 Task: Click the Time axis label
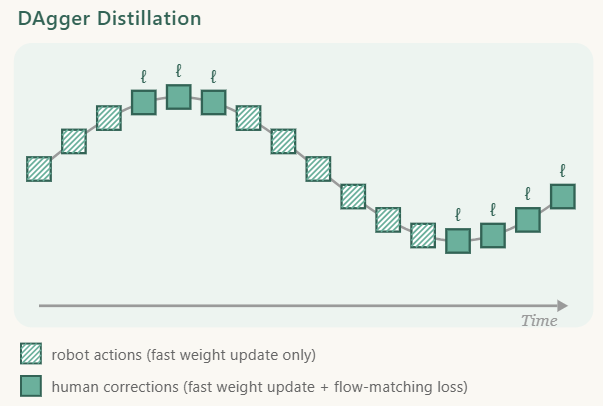coord(539,321)
